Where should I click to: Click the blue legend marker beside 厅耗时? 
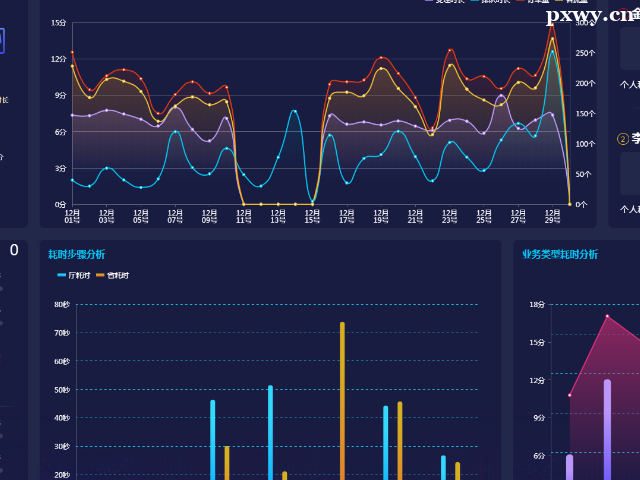tap(62, 275)
